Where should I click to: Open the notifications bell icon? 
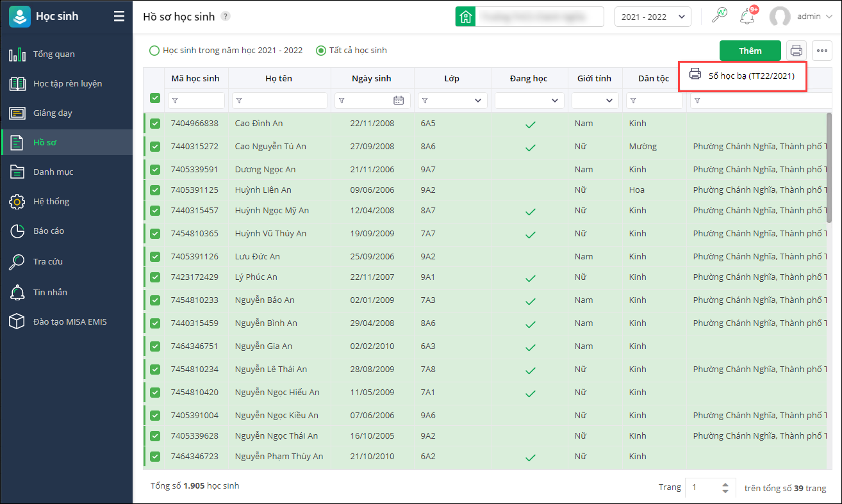(747, 17)
